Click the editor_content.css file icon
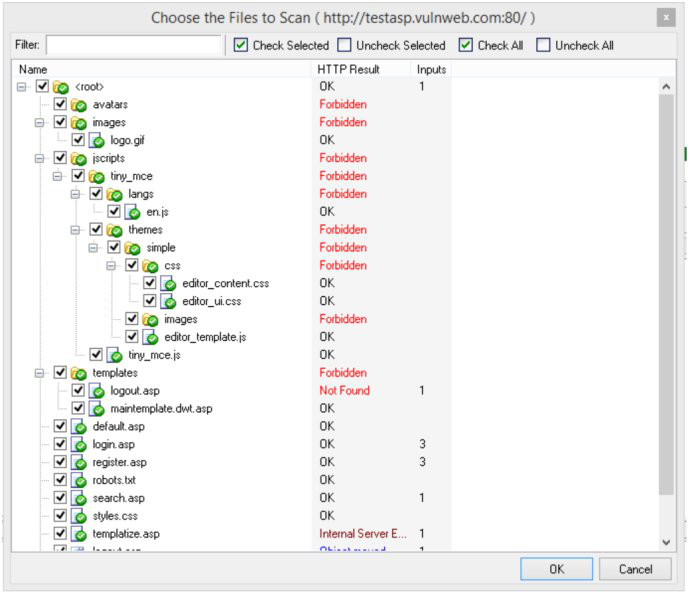690x592 pixels. [168, 284]
